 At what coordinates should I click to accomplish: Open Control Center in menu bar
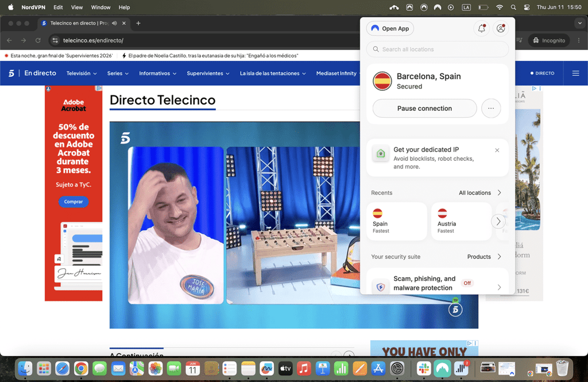pyautogui.click(x=527, y=7)
